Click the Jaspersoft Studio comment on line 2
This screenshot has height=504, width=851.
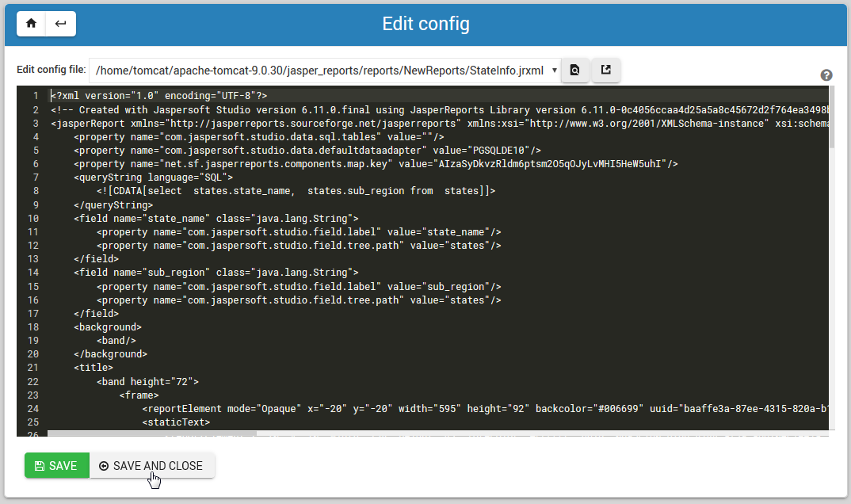coord(440,109)
